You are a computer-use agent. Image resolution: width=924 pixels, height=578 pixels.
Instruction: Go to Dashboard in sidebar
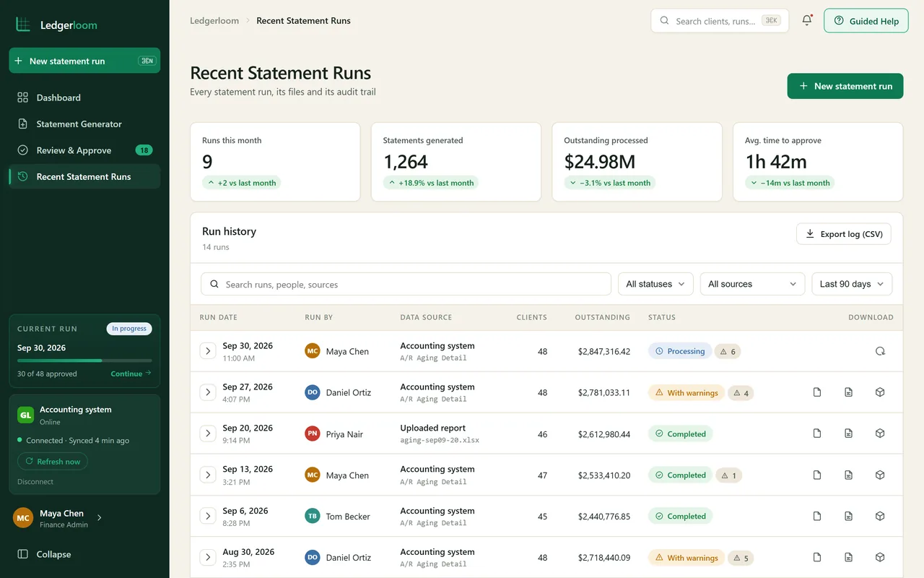point(84,98)
